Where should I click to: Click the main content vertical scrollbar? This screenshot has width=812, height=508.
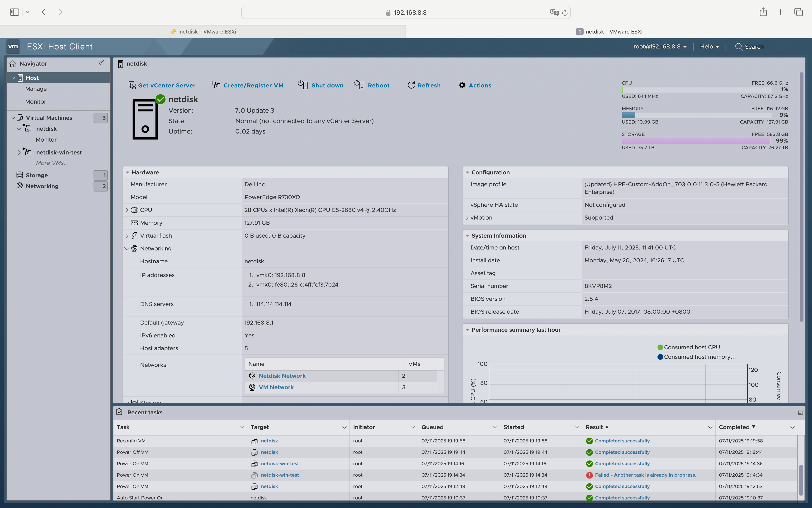tap(801, 197)
